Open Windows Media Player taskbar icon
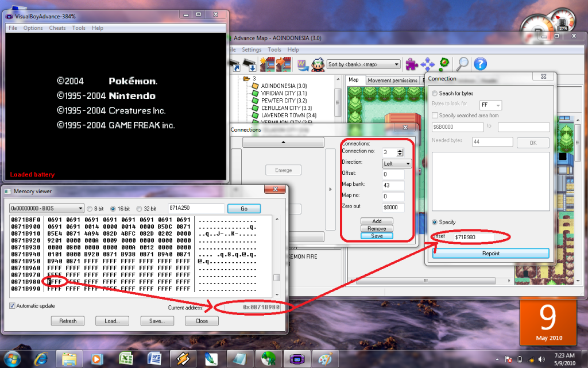588x368 pixels. click(x=96, y=359)
